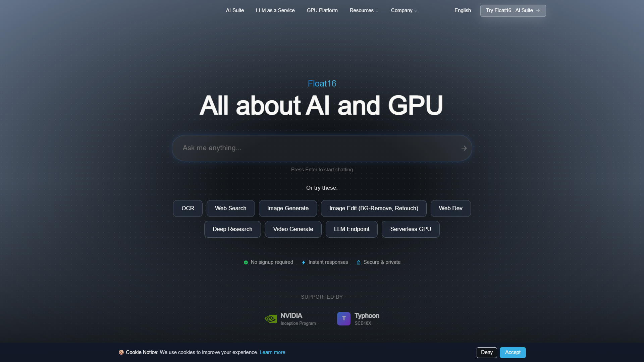
Task: Click the green checkmark signup icon
Action: [246, 262]
